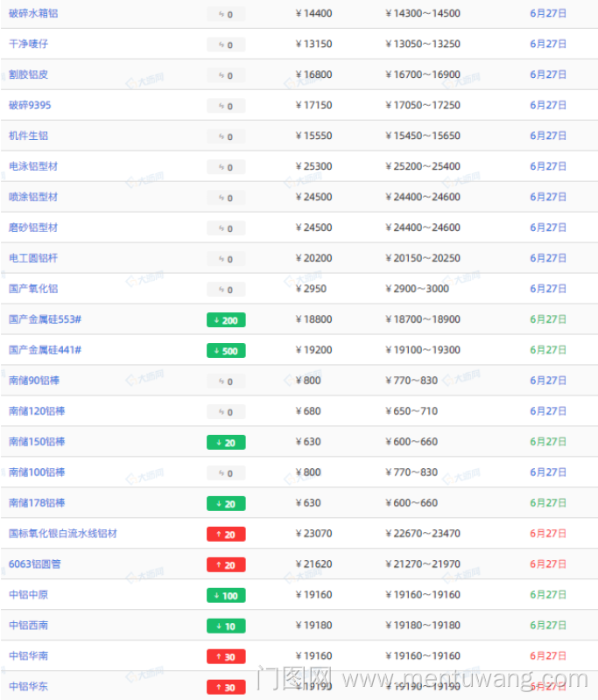
Task: Click the 割胶铝皮 product name
Action: (x=28, y=74)
